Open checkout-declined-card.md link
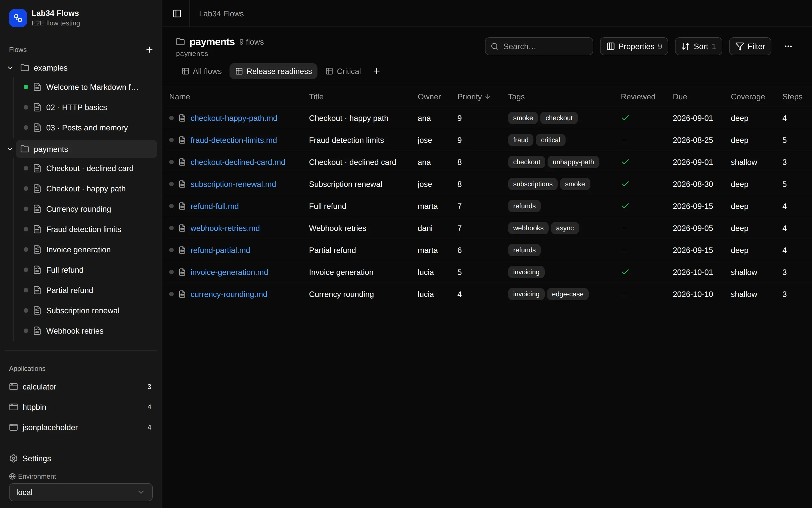Viewport: 812px width, 508px height. (238, 162)
